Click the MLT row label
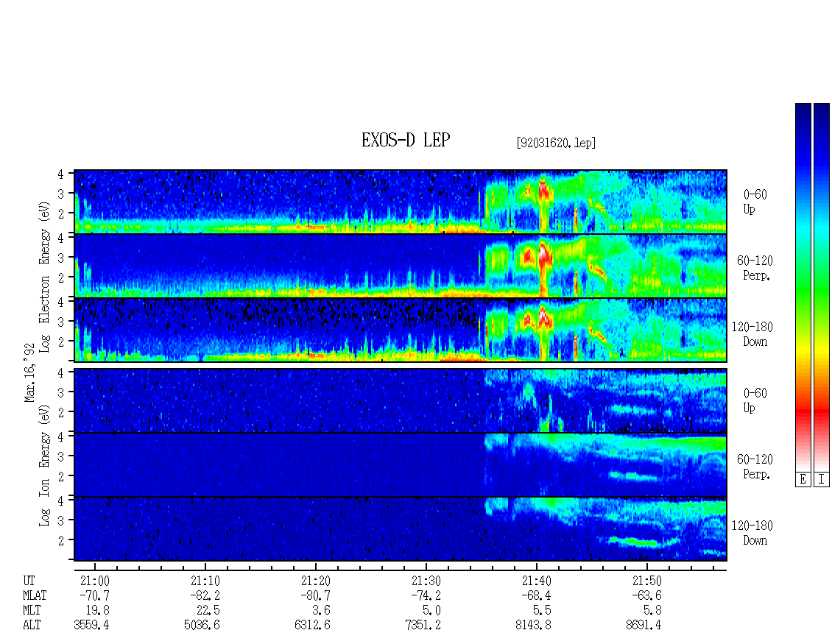 (32, 611)
